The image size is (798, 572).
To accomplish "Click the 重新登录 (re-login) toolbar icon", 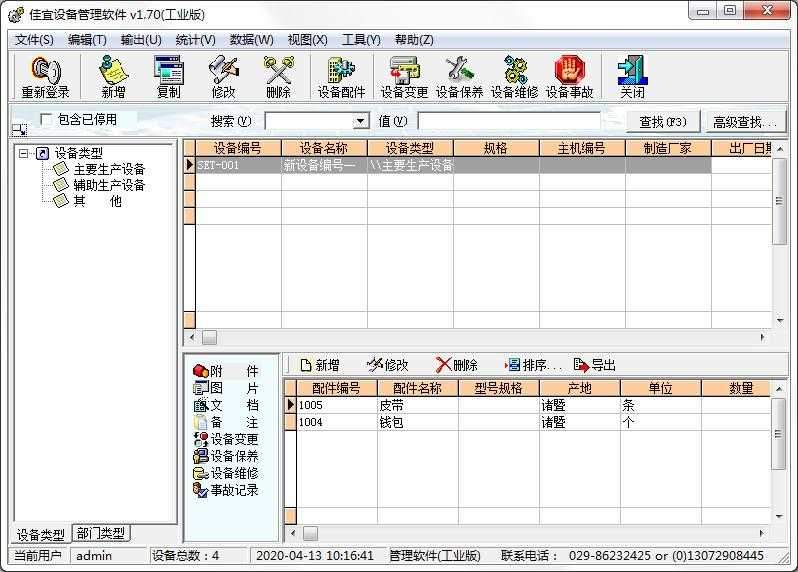I will pyautogui.click(x=45, y=76).
